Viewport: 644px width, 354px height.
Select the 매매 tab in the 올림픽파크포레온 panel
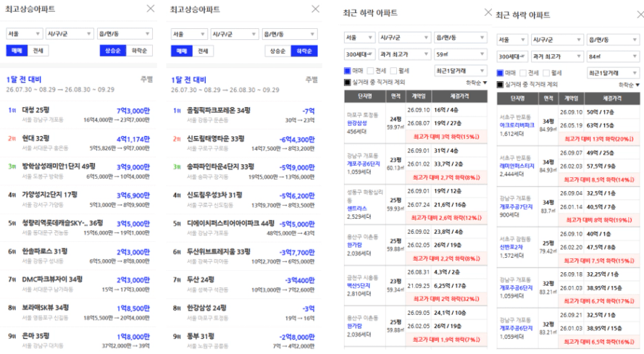click(x=182, y=51)
